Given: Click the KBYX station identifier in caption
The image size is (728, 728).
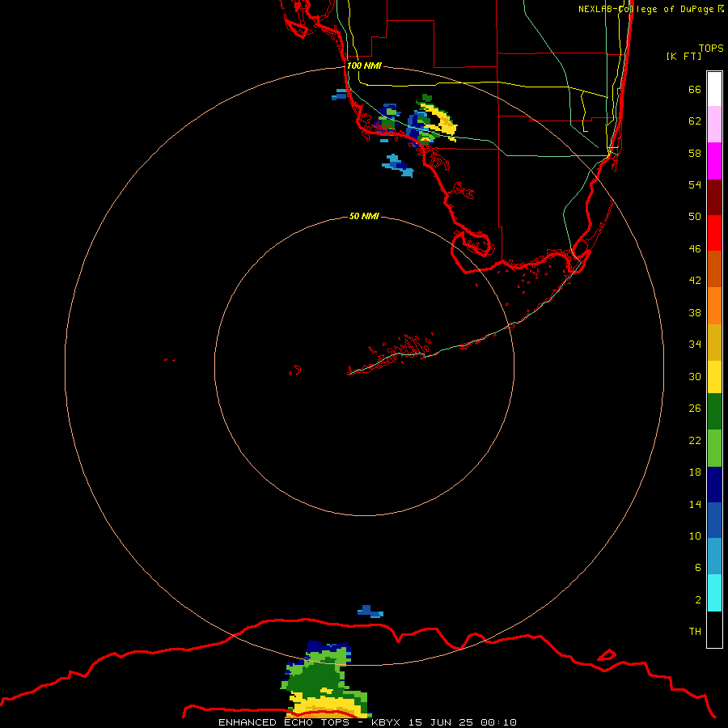Looking at the screenshot, I should click(x=385, y=722).
